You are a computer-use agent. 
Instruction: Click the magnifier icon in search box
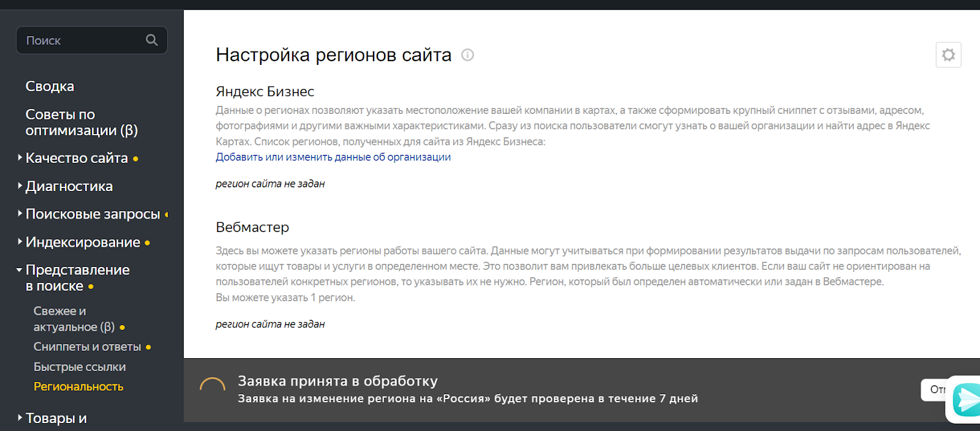tap(151, 40)
